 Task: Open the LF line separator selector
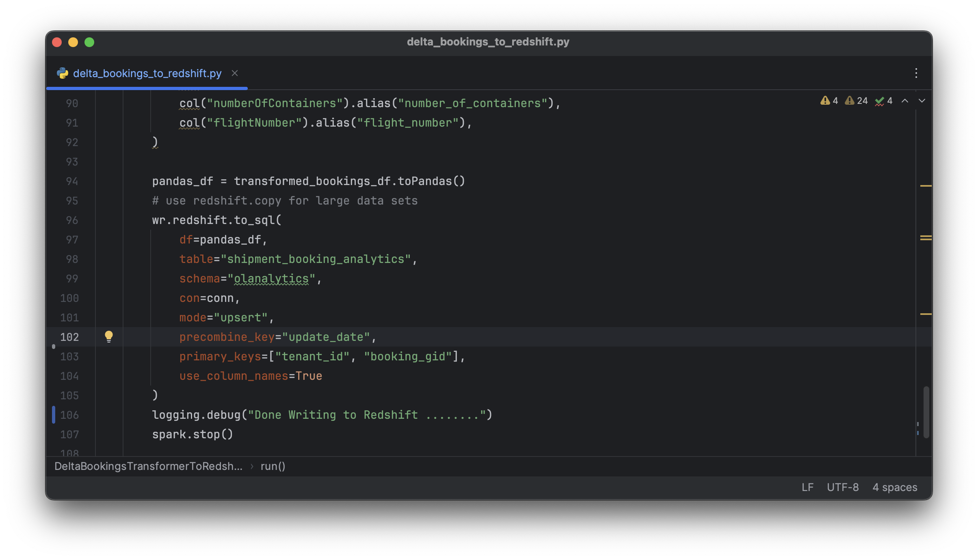tap(807, 487)
